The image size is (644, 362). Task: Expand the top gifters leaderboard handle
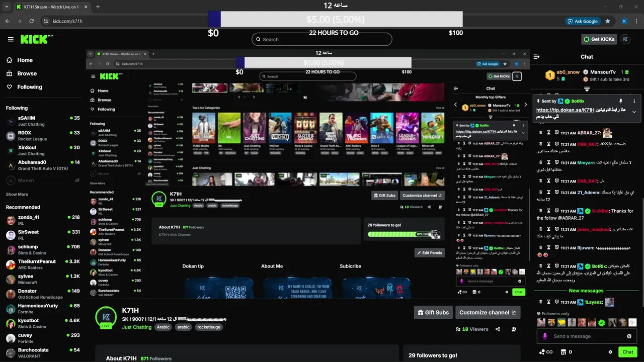[x=587, y=89]
